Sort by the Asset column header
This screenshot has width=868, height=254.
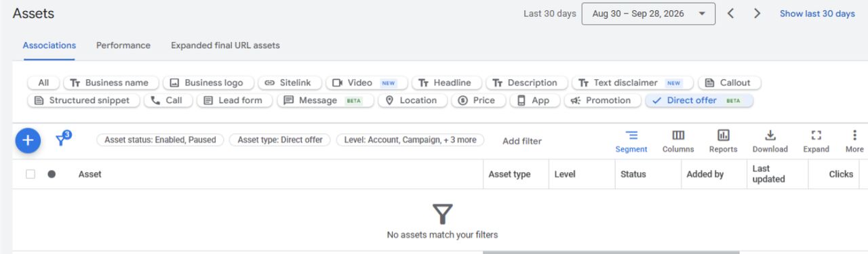90,174
